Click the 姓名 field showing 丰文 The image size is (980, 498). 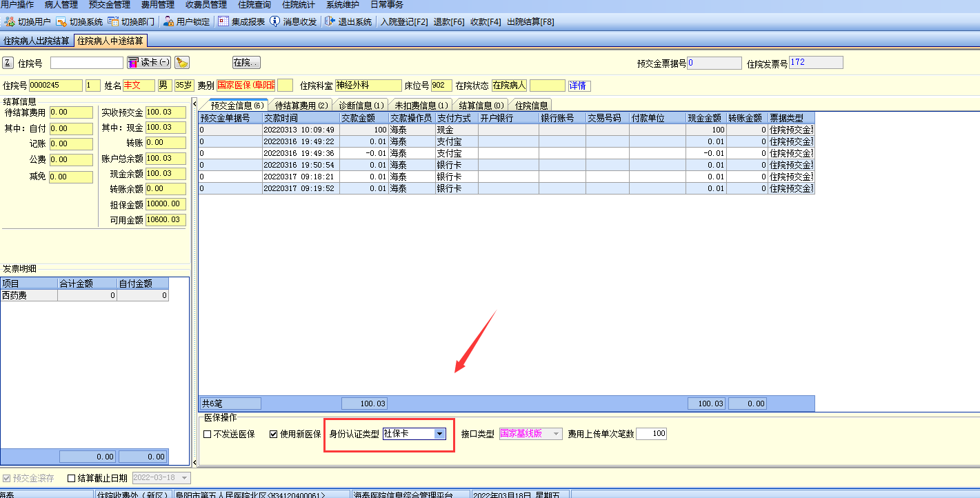(x=139, y=86)
